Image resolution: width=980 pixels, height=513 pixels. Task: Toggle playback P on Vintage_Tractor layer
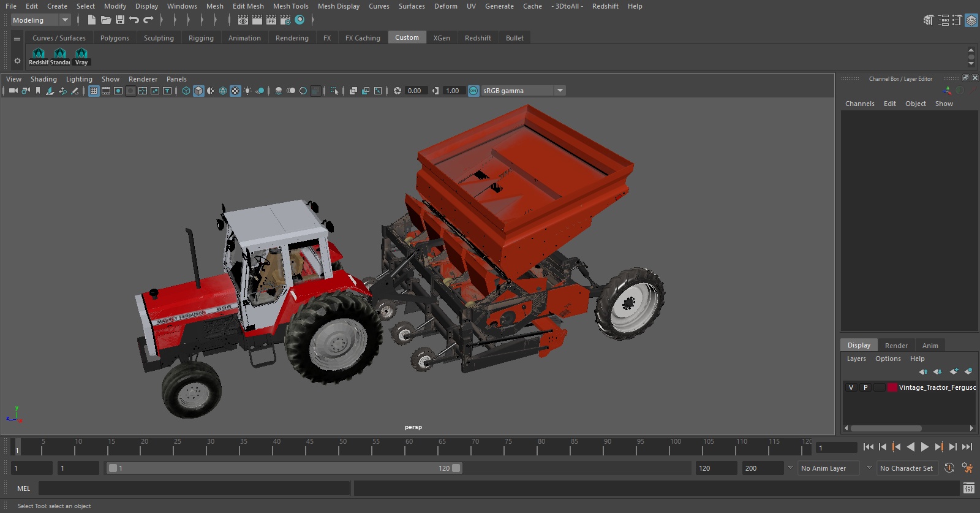coord(865,387)
